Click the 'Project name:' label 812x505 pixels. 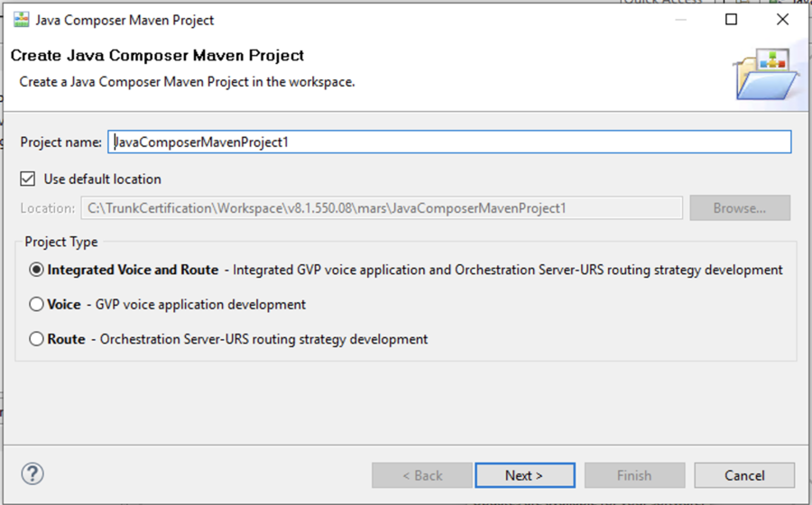coord(60,142)
